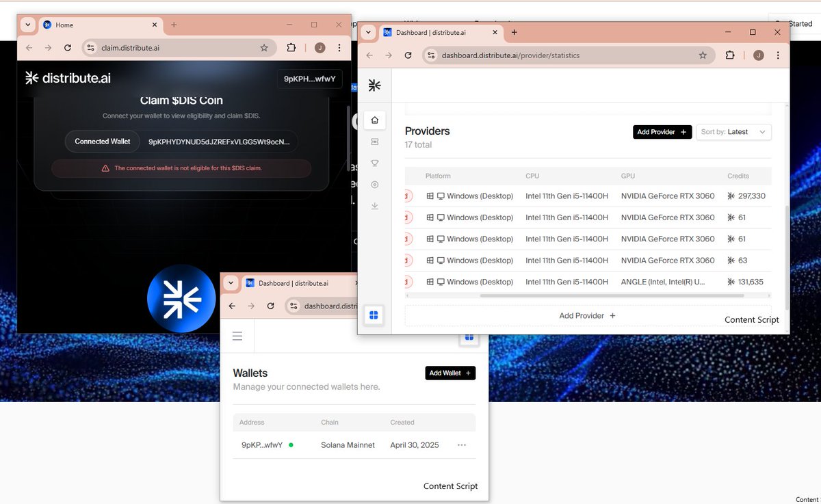
Task: Open hamburger menu in wallets window
Action: click(237, 336)
